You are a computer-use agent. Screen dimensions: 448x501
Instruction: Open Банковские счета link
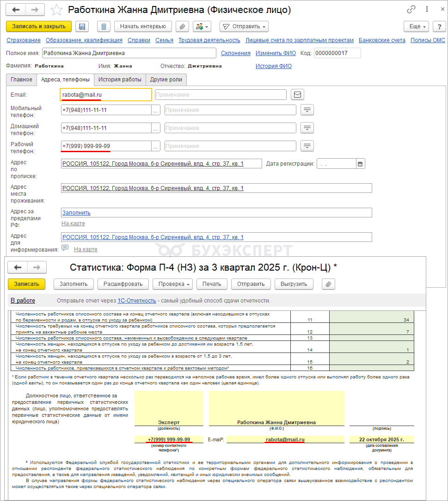pos(382,40)
